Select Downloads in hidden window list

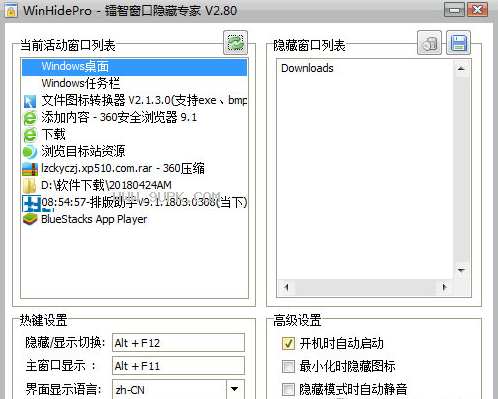click(x=307, y=68)
